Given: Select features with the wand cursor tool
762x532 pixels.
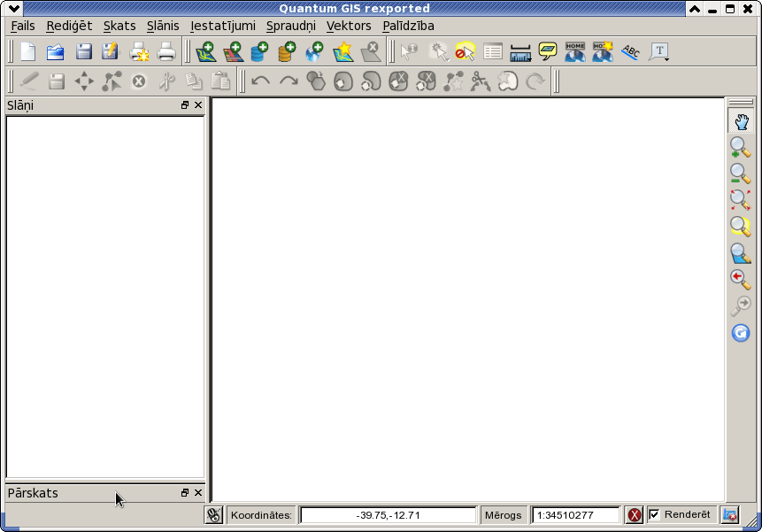Looking at the screenshot, I should 438,51.
